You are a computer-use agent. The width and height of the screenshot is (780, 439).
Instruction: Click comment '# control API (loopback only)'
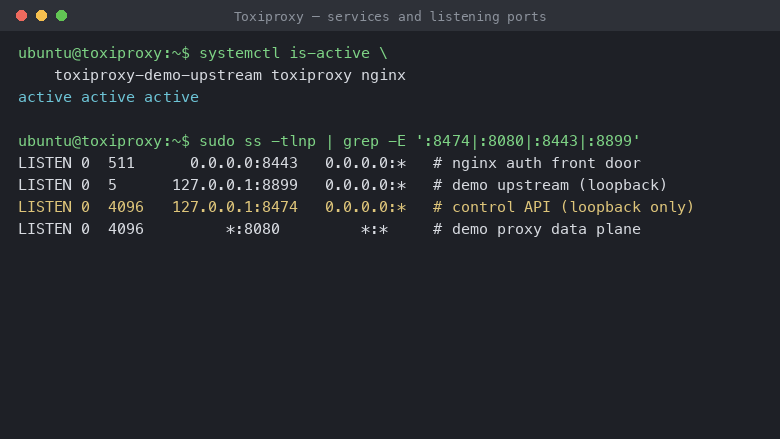pos(563,207)
